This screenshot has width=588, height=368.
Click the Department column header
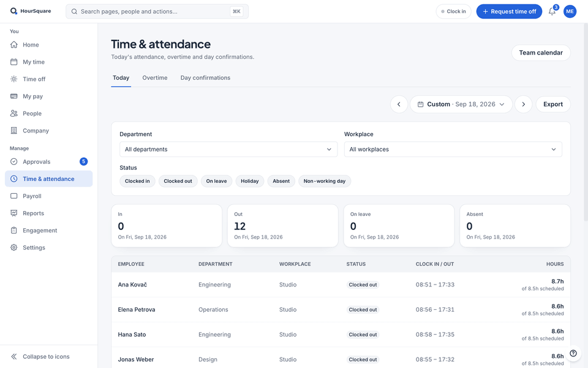(215, 264)
